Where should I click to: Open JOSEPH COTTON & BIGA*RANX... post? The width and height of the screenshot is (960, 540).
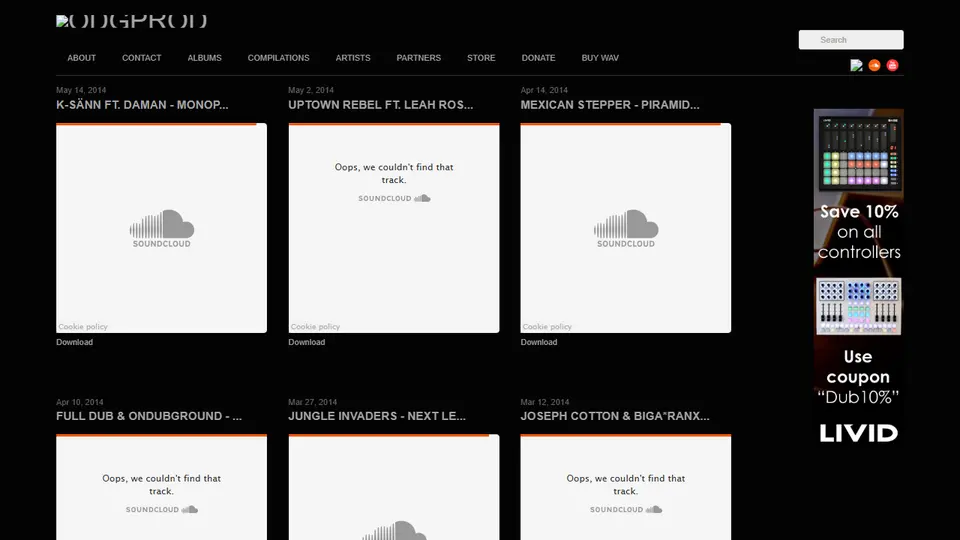615,416
